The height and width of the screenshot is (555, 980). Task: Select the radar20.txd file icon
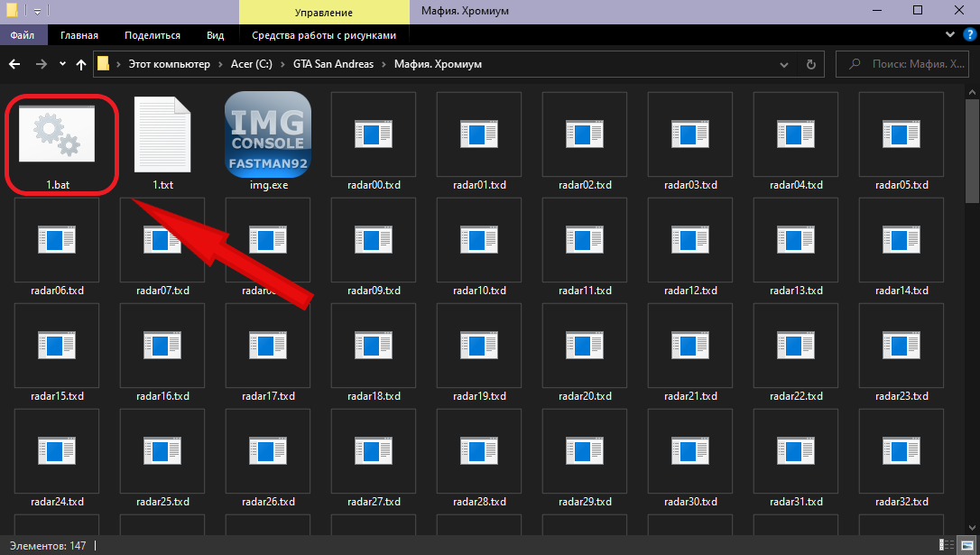(x=585, y=345)
